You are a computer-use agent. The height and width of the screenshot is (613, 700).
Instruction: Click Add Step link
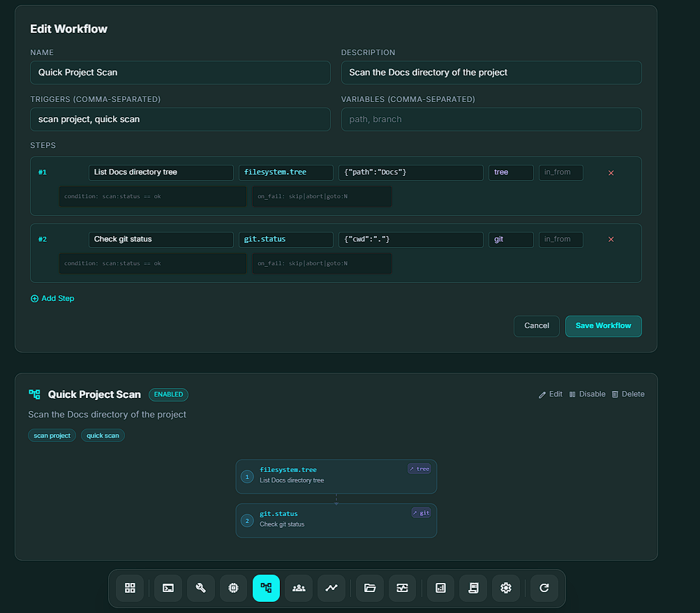pos(52,299)
